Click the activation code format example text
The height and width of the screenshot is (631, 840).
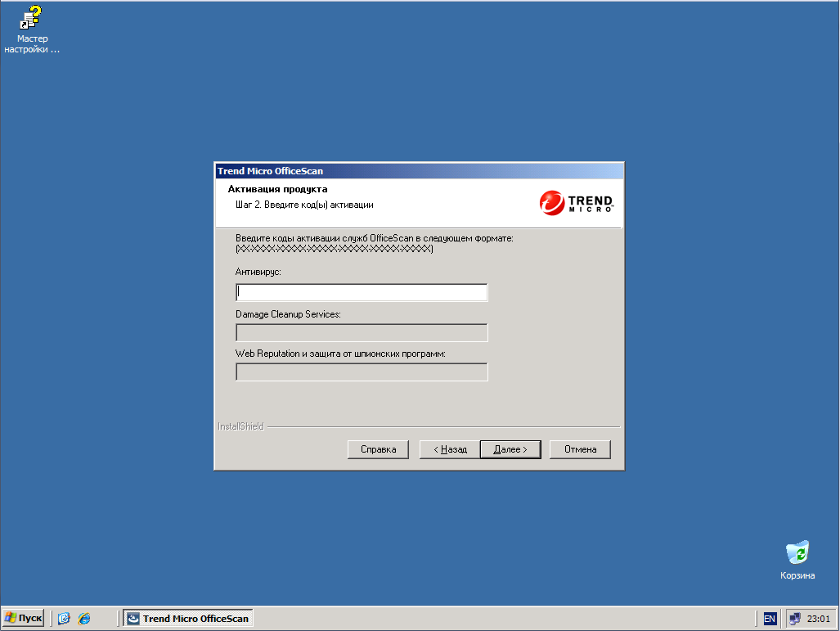coord(335,249)
